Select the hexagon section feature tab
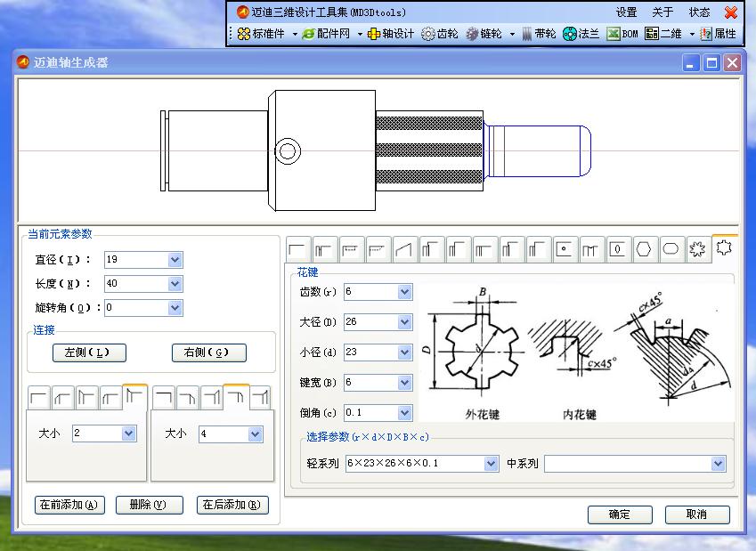 (x=644, y=250)
